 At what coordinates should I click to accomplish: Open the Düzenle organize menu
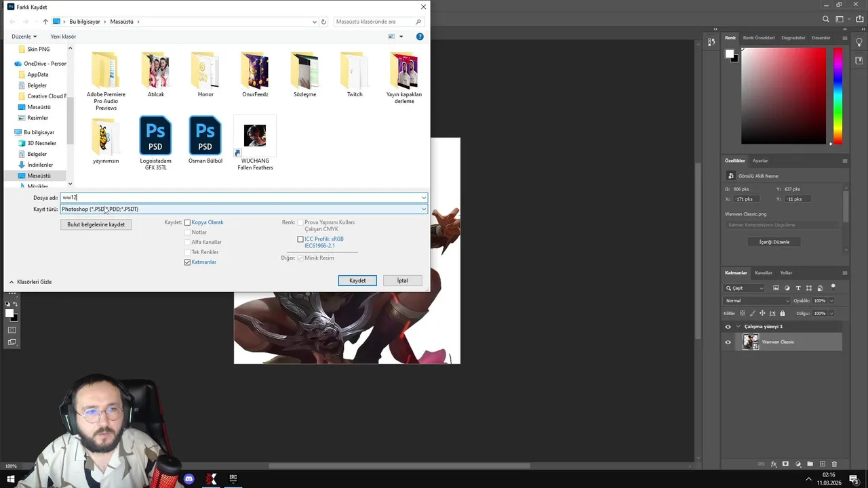tap(24, 37)
